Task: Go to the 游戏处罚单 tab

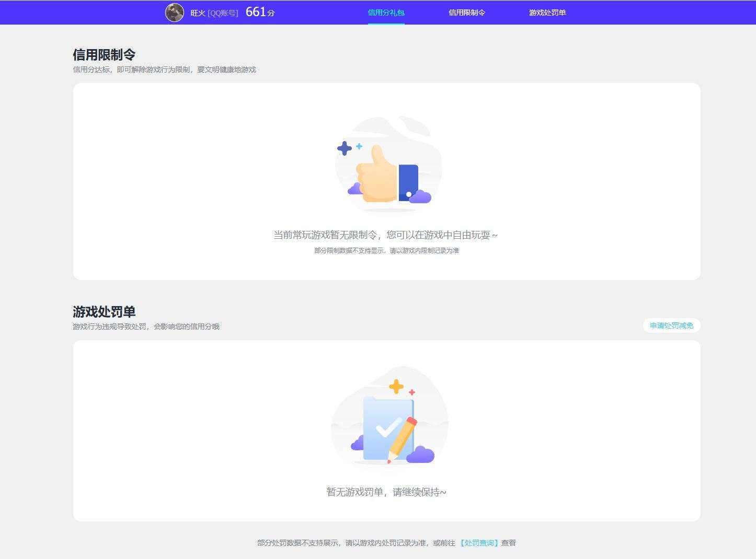Action: click(x=547, y=13)
